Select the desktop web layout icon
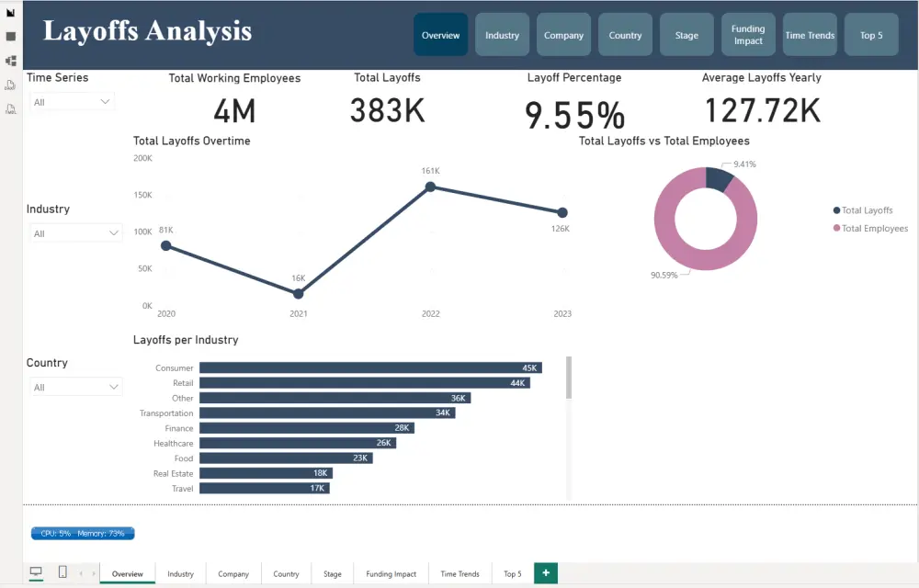Image resolution: width=919 pixels, height=588 pixels. (x=36, y=571)
